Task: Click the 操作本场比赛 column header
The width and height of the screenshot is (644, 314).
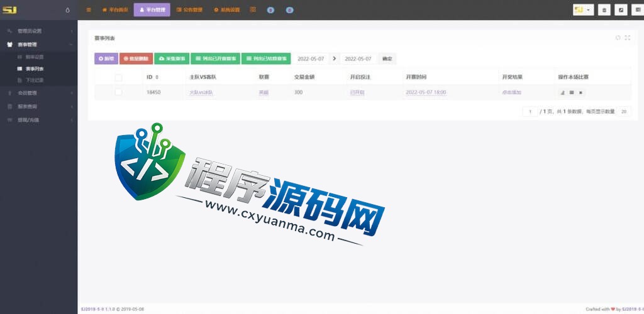Action: [574, 77]
